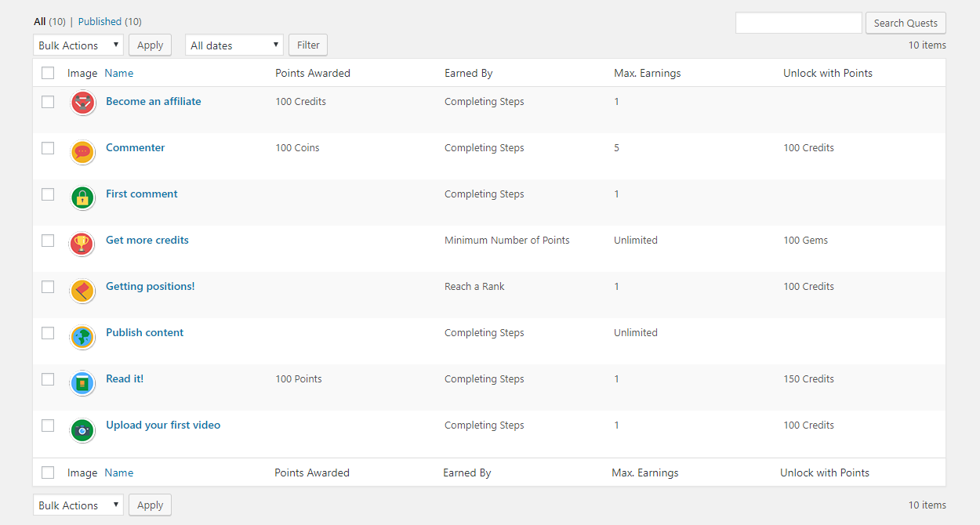
Task: Select the book icon for Read it!
Action: pyautogui.click(x=82, y=383)
